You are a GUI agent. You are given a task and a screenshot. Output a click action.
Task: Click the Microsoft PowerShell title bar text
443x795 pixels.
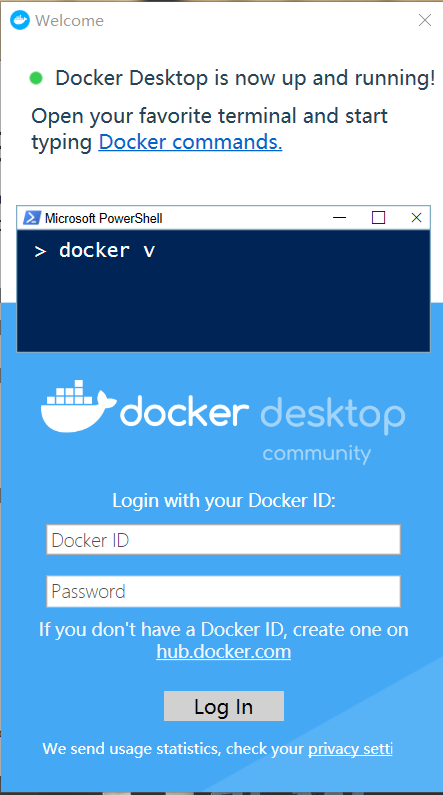point(104,218)
